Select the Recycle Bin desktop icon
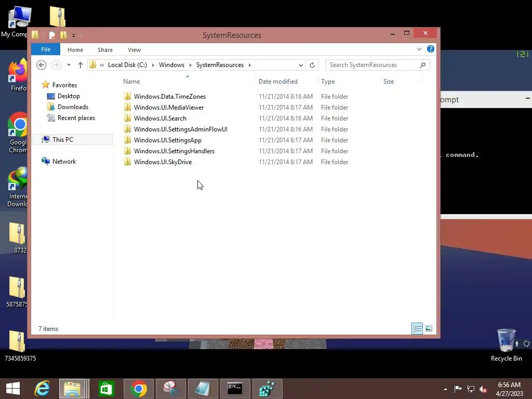Screen dimensions: 532x399 506,345
